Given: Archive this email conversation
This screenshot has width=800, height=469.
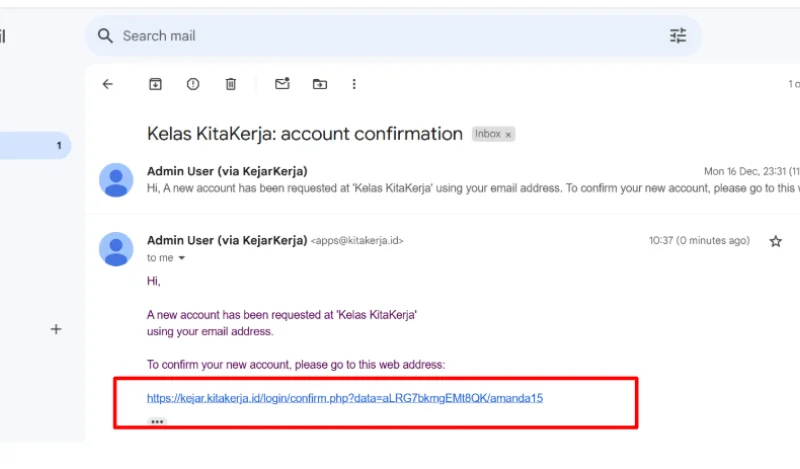Looking at the screenshot, I should [155, 84].
